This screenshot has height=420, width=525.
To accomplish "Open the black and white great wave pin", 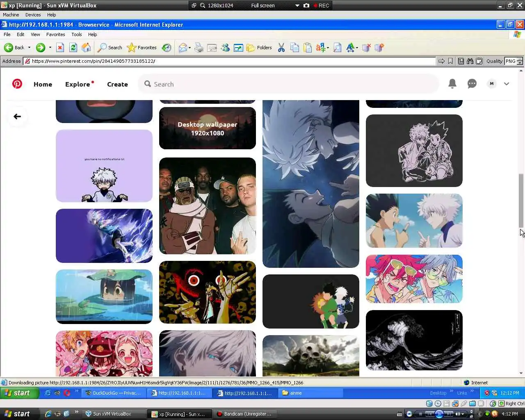I will click(x=414, y=340).
